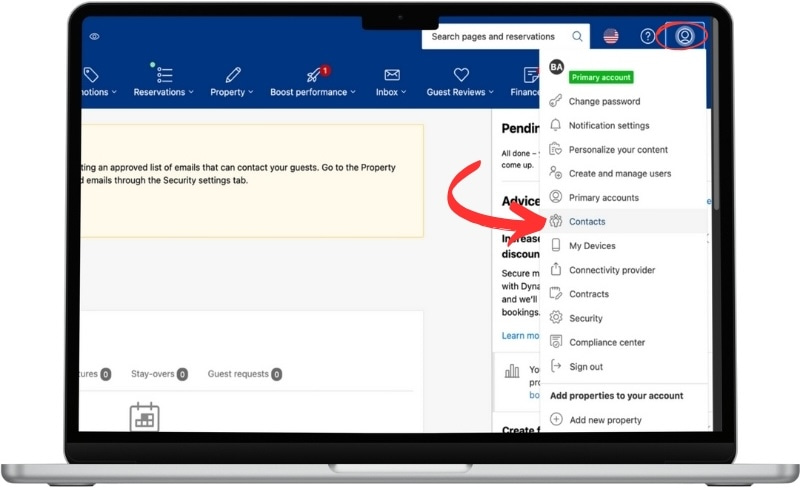This screenshot has height=488, width=800.
Task: Click the search magnifier icon
Action: coord(577,36)
